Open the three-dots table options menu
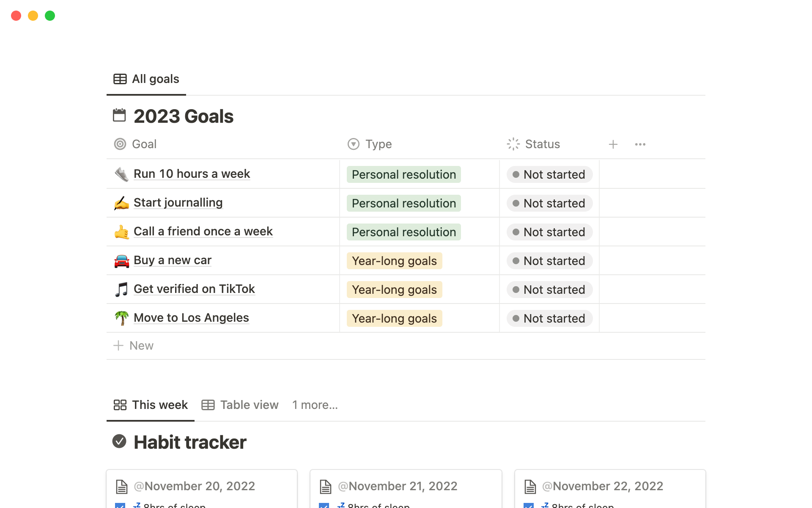Viewport: 812px width, 508px height. pyautogui.click(x=640, y=144)
